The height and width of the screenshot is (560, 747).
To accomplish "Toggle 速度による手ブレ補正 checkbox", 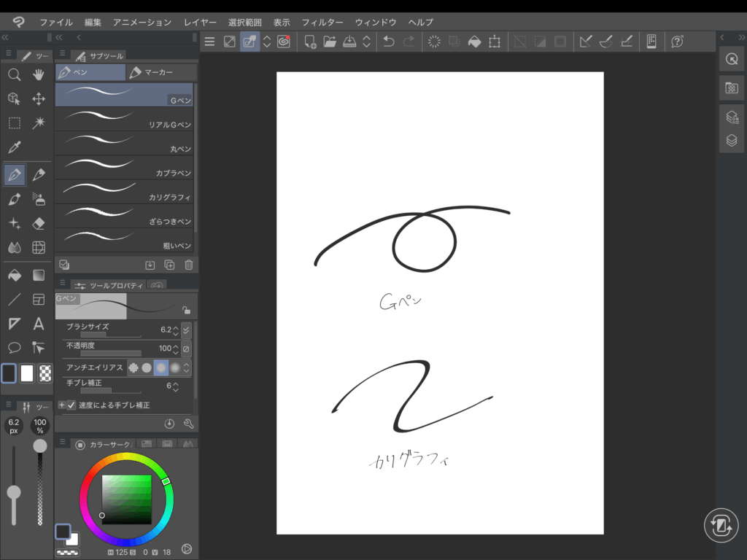I will 71,405.
